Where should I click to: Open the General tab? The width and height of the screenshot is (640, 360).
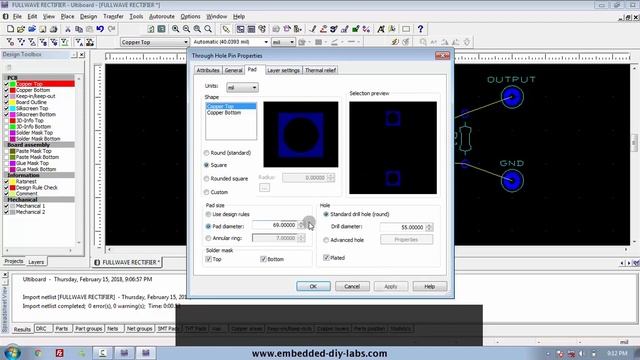pos(233,71)
